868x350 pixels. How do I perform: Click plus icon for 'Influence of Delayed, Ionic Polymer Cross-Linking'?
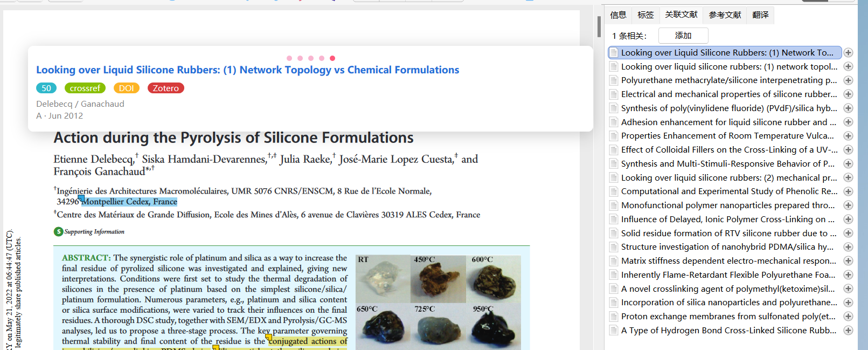click(848, 219)
